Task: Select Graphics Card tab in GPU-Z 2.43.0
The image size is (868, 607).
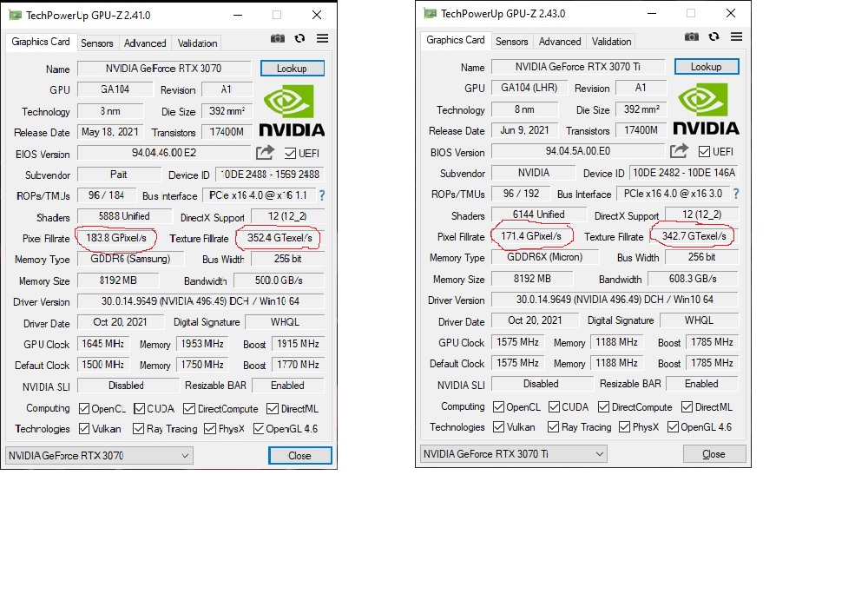Action: 455,41
